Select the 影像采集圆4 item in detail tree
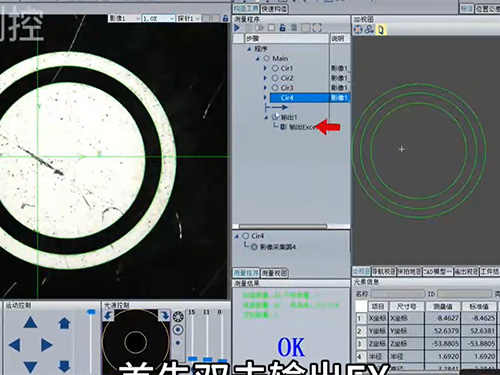This screenshot has width=500, height=375. coord(278,247)
